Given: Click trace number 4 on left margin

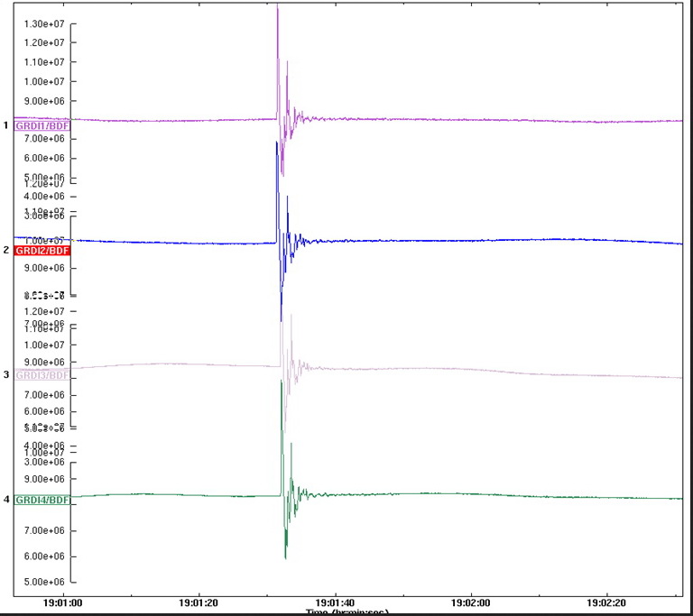Looking at the screenshot, I should click(6, 499).
